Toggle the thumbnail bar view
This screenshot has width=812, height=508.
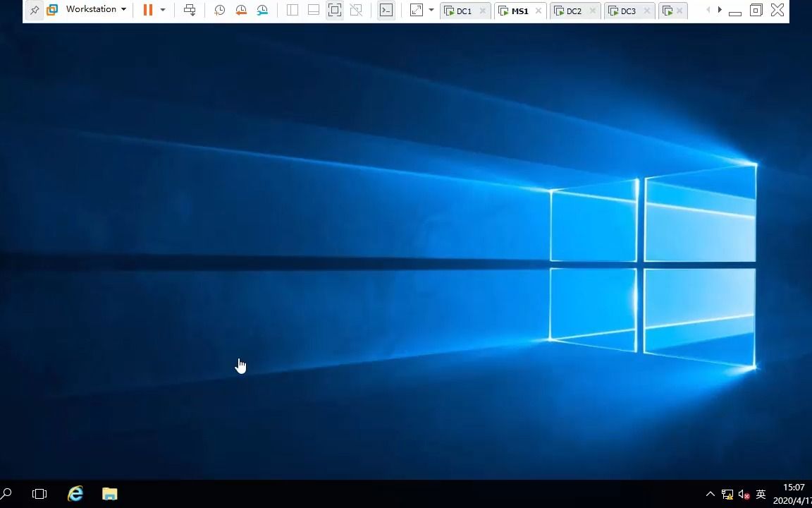click(313, 10)
